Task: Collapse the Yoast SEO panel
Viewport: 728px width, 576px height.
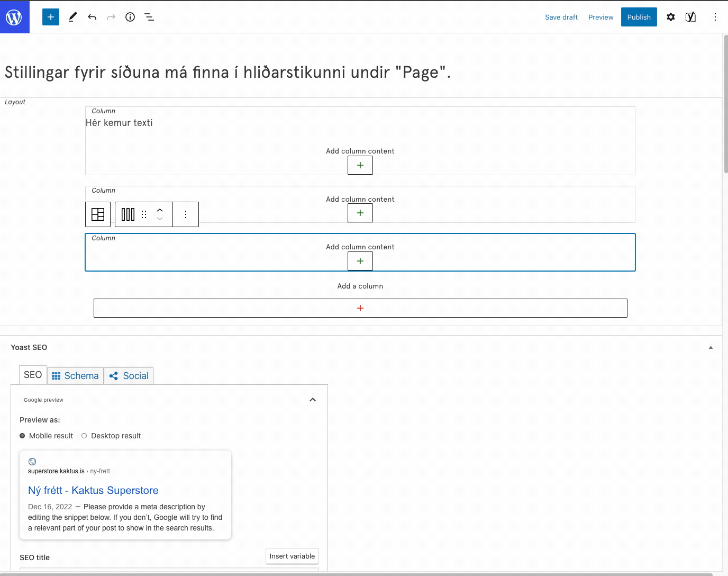Action: pos(711,347)
